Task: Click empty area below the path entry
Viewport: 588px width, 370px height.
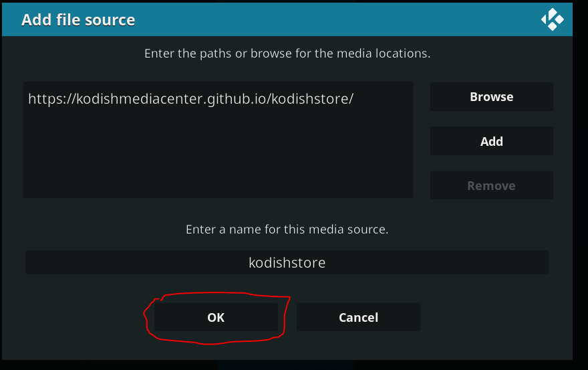Action: pyautogui.click(x=218, y=154)
